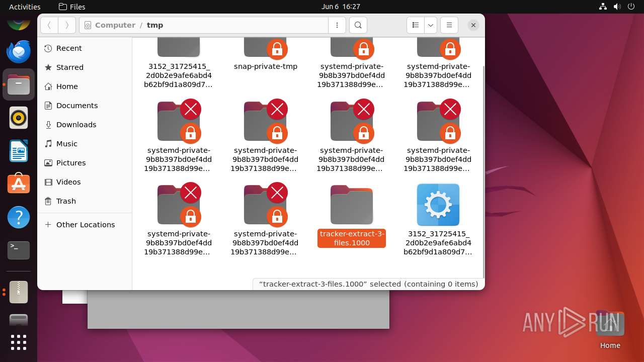Open the clock showing Jun 6 16:27
The image size is (644, 362).
341,7
